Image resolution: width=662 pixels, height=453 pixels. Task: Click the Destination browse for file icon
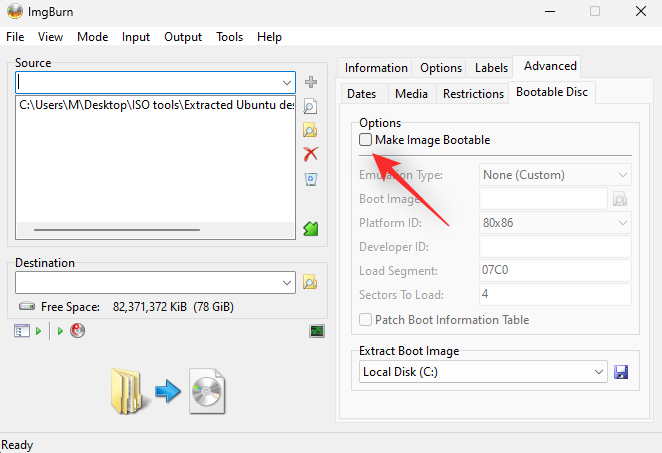[310, 282]
